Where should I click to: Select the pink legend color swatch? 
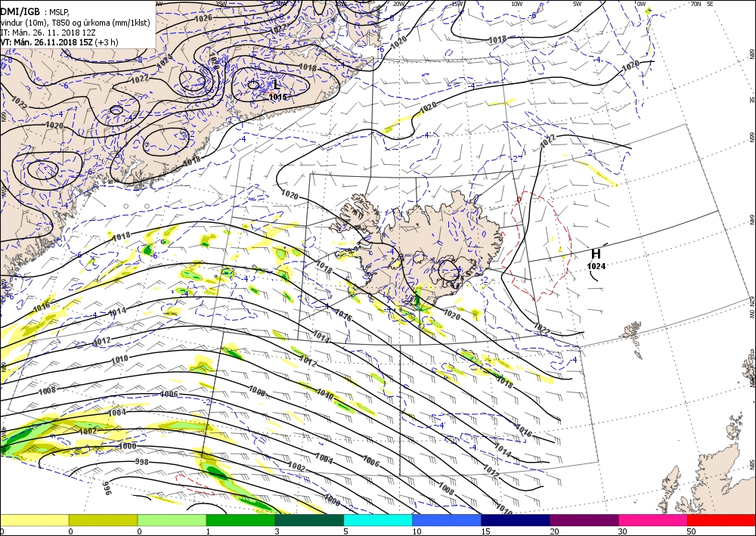pyautogui.click(x=653, y=520)
